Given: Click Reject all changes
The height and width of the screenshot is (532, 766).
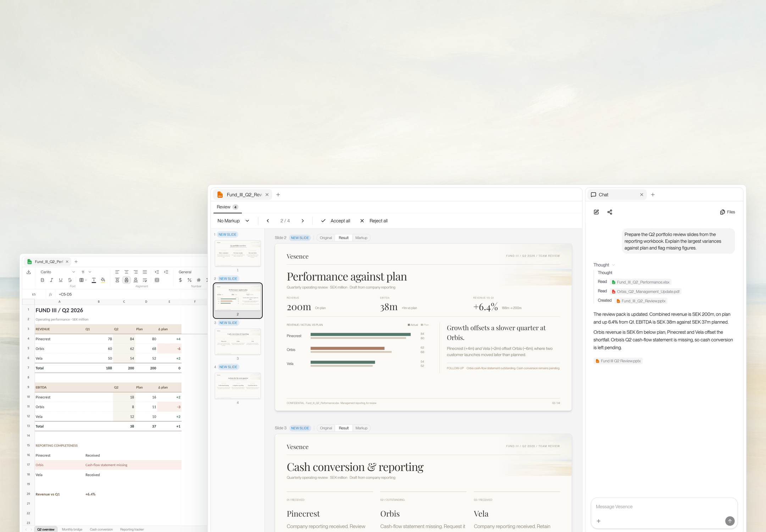Looking at the screenshot, I should point(374,221).
